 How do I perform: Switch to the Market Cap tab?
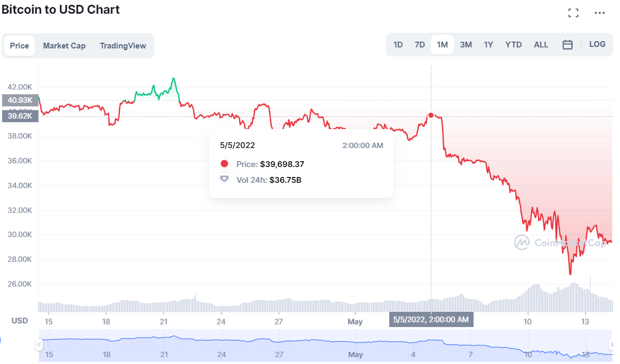64,46
